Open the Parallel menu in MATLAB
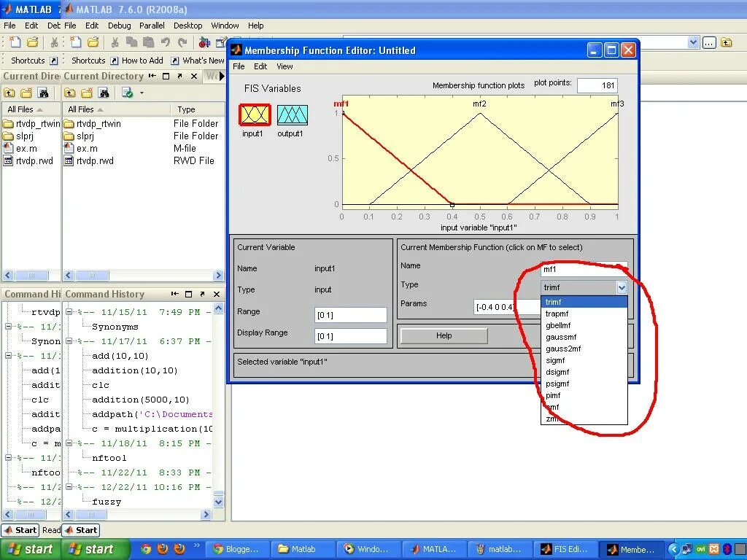The width and height of the screenshot is (747, 560). click(152, 26)
